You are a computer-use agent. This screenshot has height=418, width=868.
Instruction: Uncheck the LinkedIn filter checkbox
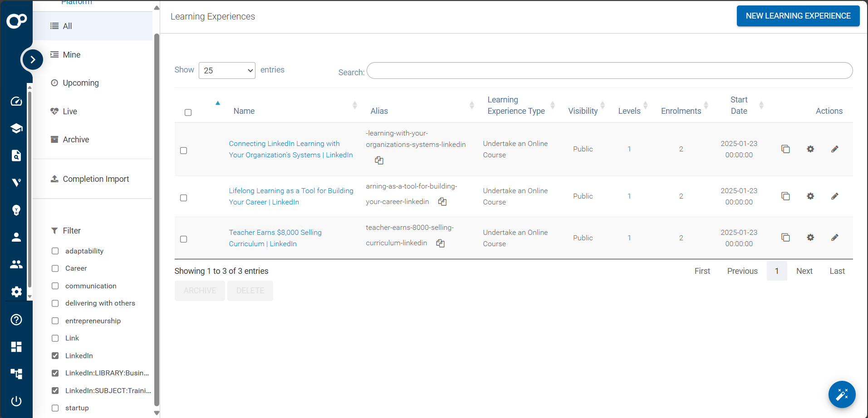pos(55,356)
